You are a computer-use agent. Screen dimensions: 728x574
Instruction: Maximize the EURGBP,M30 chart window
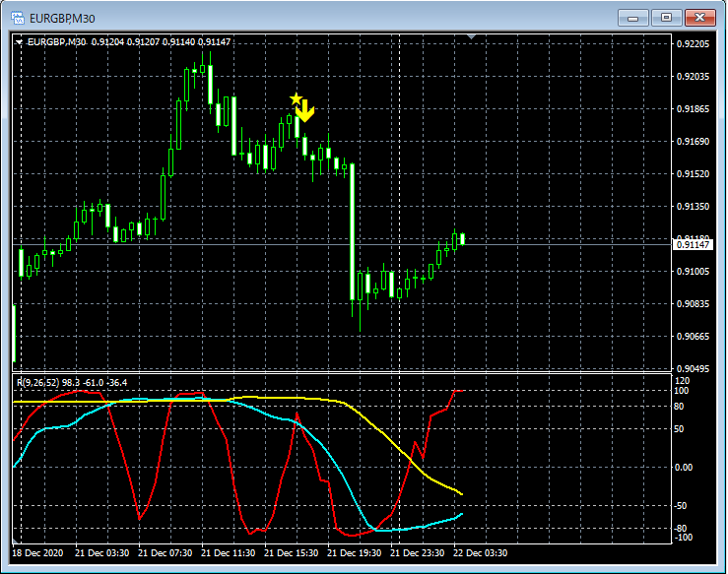coord(667,17)
